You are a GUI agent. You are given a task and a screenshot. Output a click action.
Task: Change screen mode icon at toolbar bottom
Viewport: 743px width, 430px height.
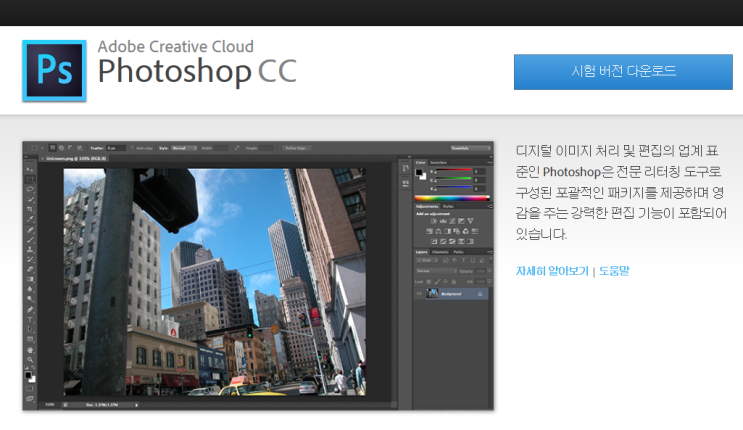click(30, 399)
